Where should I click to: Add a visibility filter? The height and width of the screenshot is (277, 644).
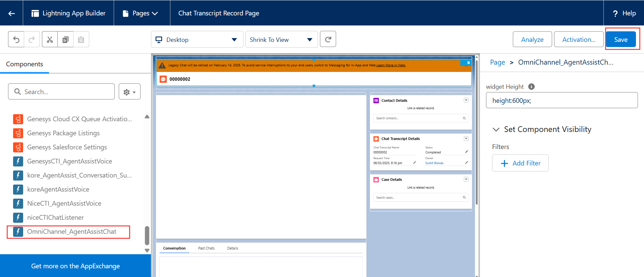(x=520, y=163)
